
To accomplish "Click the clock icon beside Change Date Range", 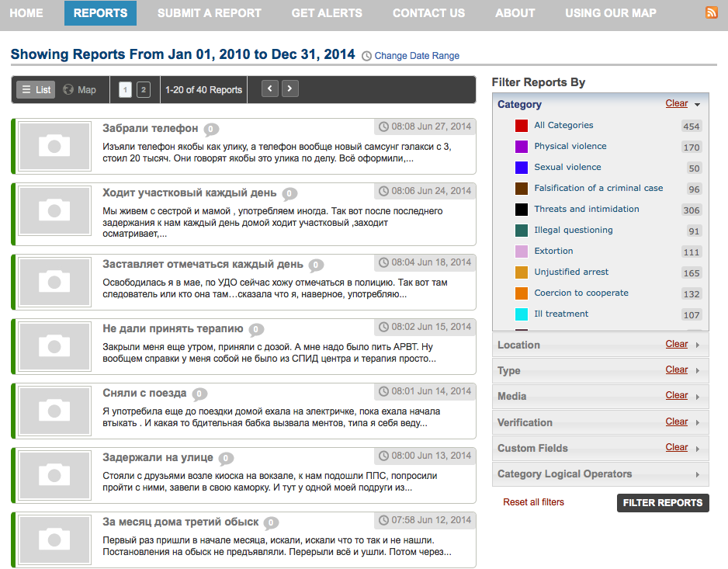I will [x=366, y=56].
